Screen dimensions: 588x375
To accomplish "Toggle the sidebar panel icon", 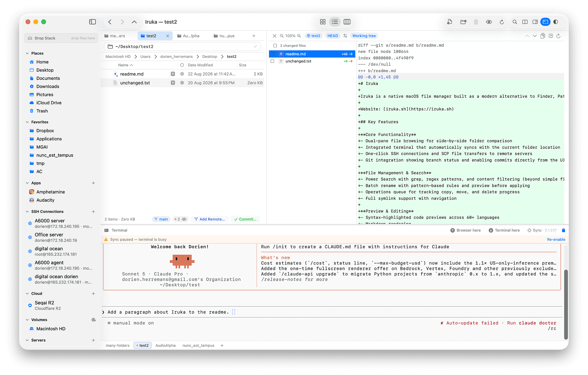I will [x=92, y=22].
